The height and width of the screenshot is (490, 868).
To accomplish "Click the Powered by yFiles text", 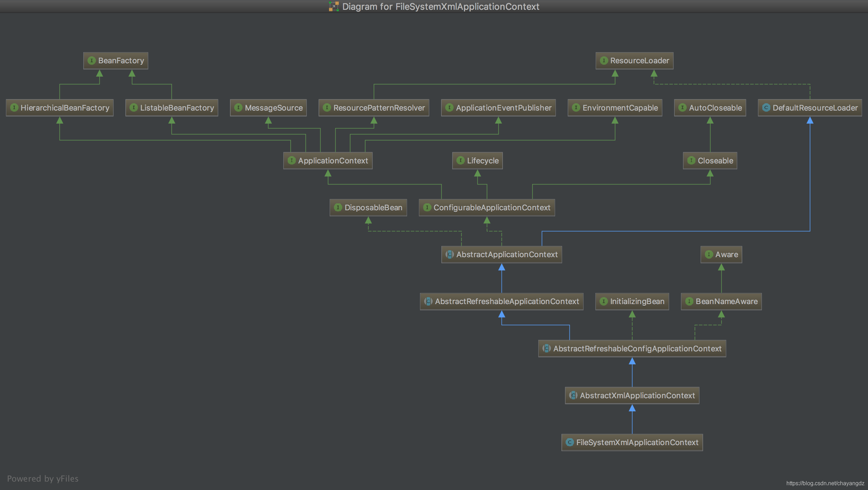I will 43,478.
